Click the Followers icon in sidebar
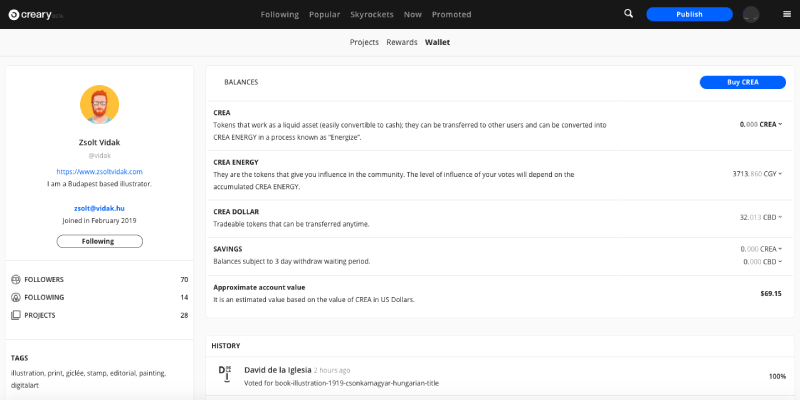The height and width of the screenshot is (400, 800). pyautogui.click(x=15, y=279)
